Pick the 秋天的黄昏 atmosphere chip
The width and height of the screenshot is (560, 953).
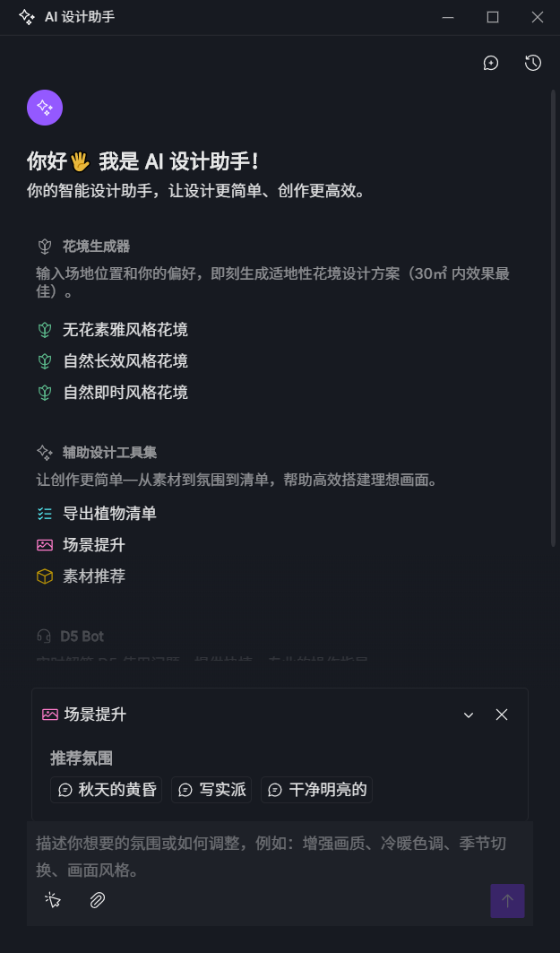(x=107, y=790)
